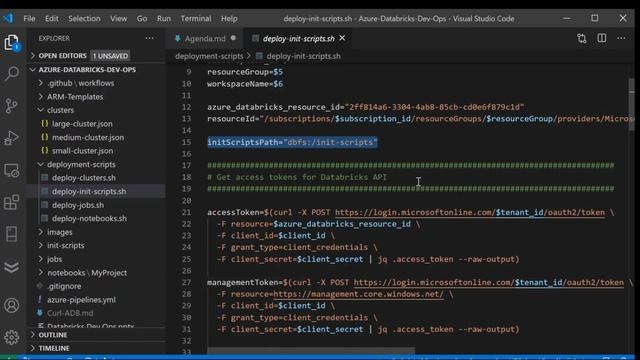640x360 pixels.
Task: Follow the login.microsoftonline.com link on line 27
Action: (489, 282)
